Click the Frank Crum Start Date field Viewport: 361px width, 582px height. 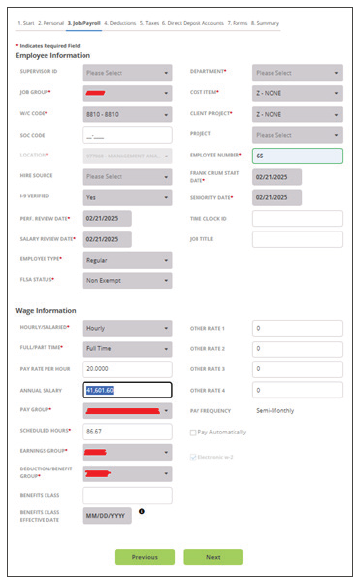tap(277, 177)
